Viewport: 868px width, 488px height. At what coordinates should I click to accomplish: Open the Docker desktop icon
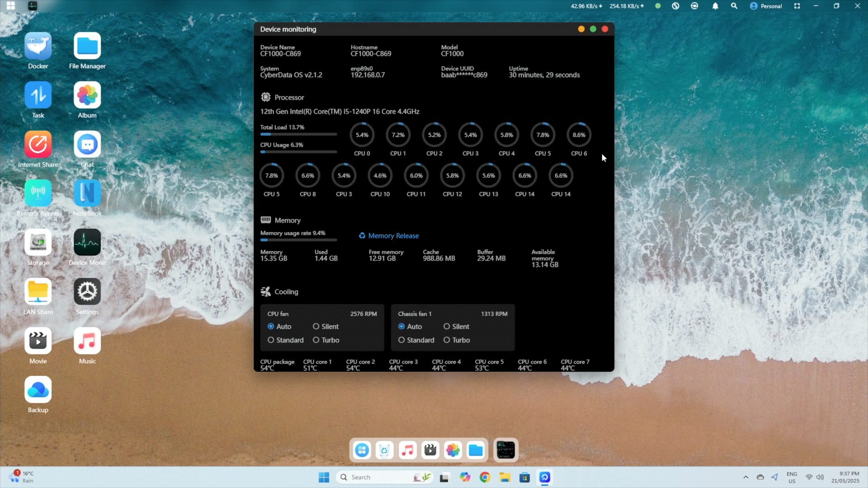(x=38, y=46)
